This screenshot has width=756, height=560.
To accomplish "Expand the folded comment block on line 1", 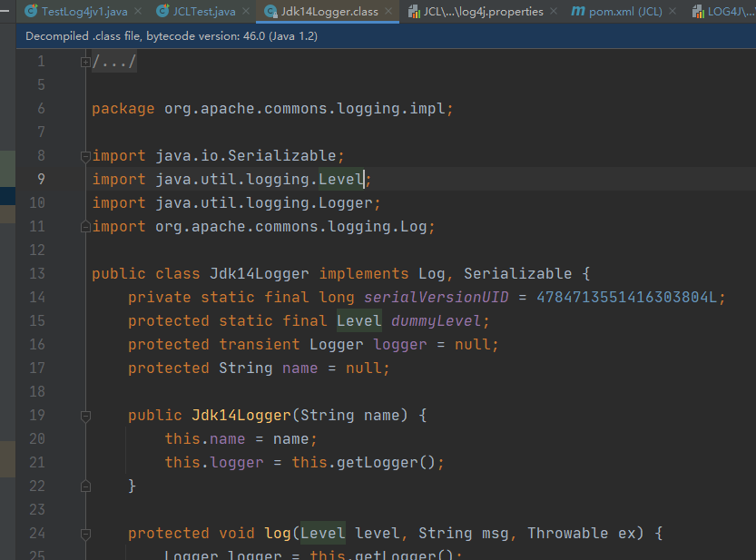I will (85, 62).
